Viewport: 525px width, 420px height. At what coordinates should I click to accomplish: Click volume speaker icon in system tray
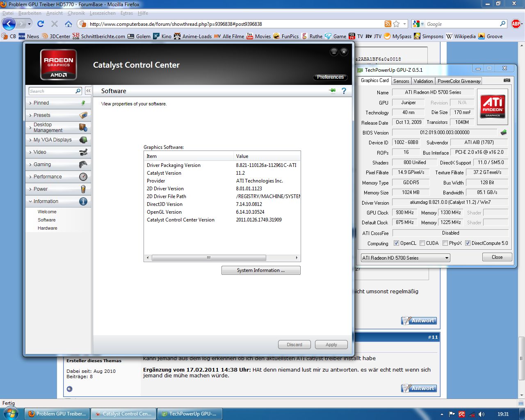[482, 414]
